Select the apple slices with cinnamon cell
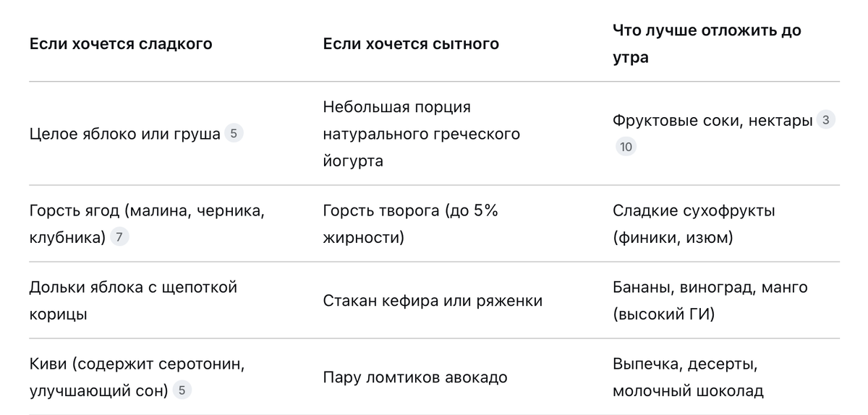Image resolution: width=868 pixels, height=415 pixels. coord(133,301)
